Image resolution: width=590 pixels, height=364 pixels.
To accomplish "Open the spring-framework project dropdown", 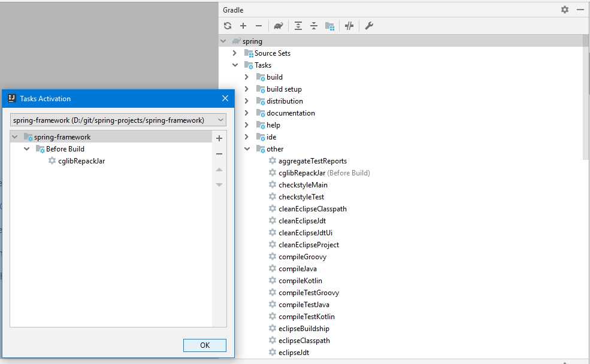I will [x=118, y=120].
